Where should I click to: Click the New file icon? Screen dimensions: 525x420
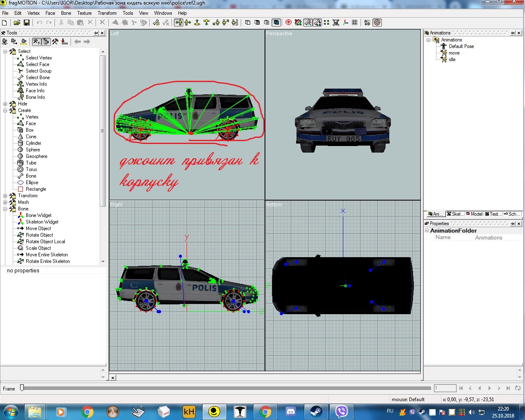(x=5, y=23)
